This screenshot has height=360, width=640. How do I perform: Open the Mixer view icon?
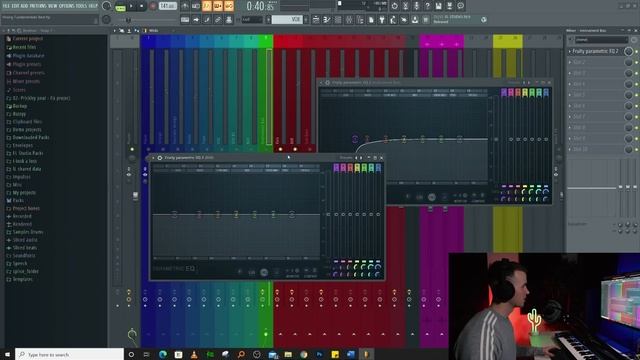[349, 20]
